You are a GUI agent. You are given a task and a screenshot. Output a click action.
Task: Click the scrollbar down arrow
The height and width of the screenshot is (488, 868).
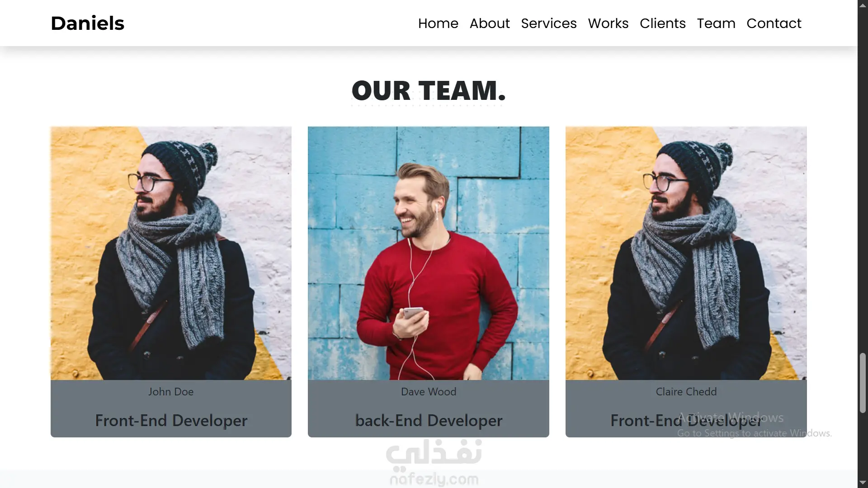(863, 483)
